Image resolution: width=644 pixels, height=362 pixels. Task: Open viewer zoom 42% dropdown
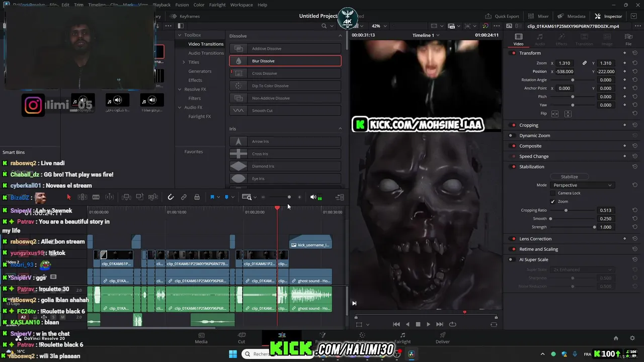pyautogui.click(x=378, y=26)
